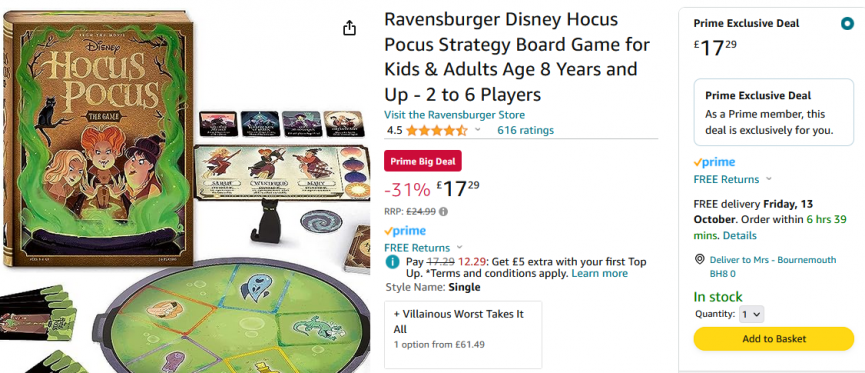Image resolution: width=865 pixels, height=373 pixels.
Task: Open the delivery Details link
Action: 740,236
